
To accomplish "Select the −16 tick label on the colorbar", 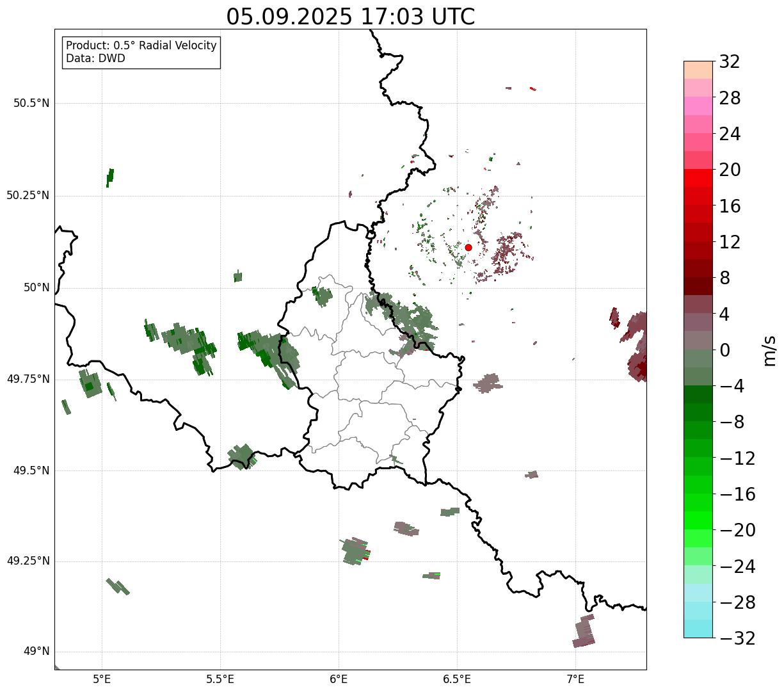I will [x=737, y=494].
